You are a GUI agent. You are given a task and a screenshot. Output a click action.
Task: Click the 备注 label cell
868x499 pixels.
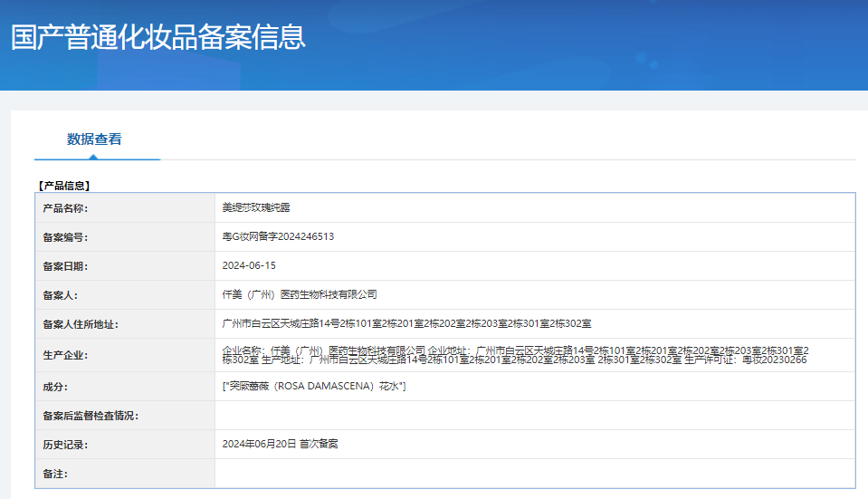pyautogui.click(x=125, y=474)
